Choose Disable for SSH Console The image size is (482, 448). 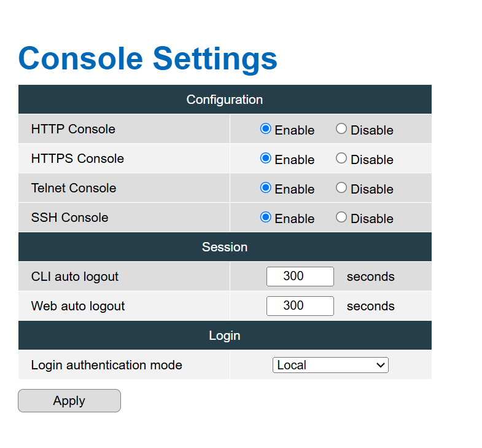(x=341, y=217)
